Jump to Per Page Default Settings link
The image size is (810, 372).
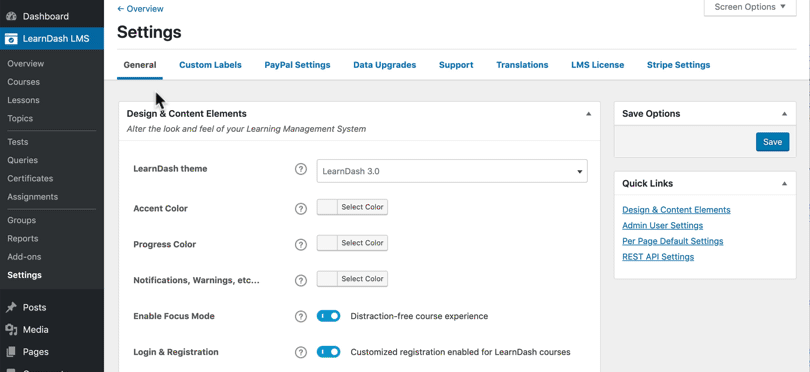(x=673, y=241)
